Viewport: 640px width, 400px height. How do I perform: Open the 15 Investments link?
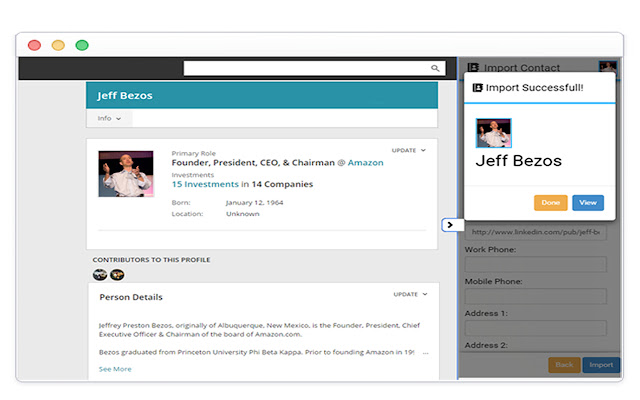[x=205, y=184]
